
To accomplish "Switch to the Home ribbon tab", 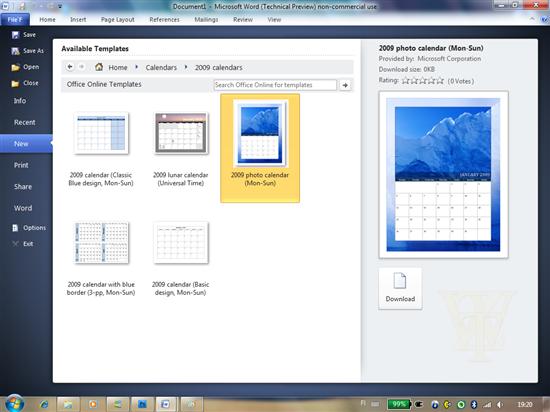I will (x=47, y=20).
